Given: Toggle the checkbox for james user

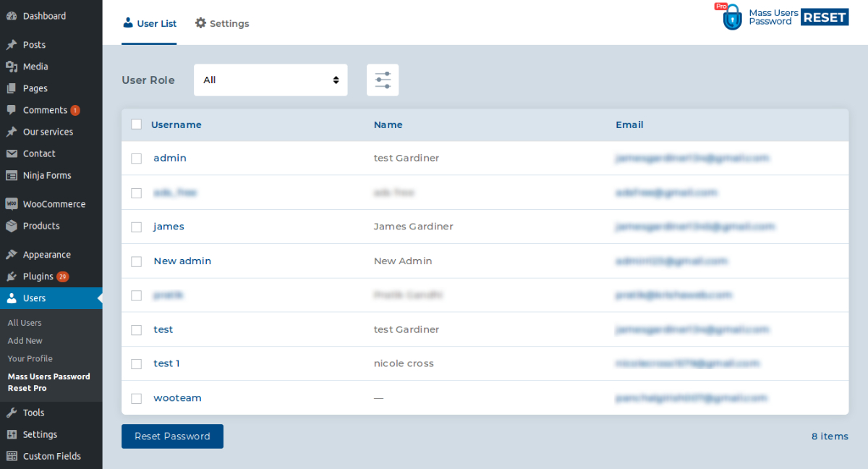Looking at the screenshot, I should pyautogui.click(x=136, y=227).
